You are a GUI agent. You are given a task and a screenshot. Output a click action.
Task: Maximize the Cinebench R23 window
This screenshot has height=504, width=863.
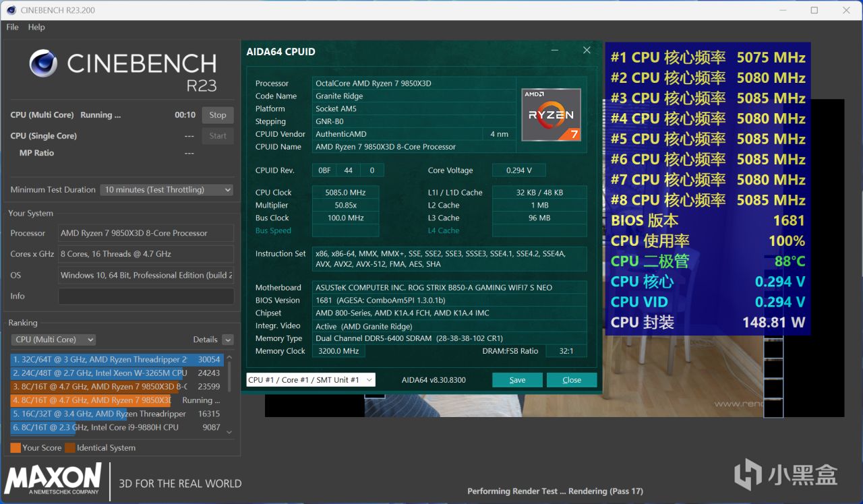814,10
